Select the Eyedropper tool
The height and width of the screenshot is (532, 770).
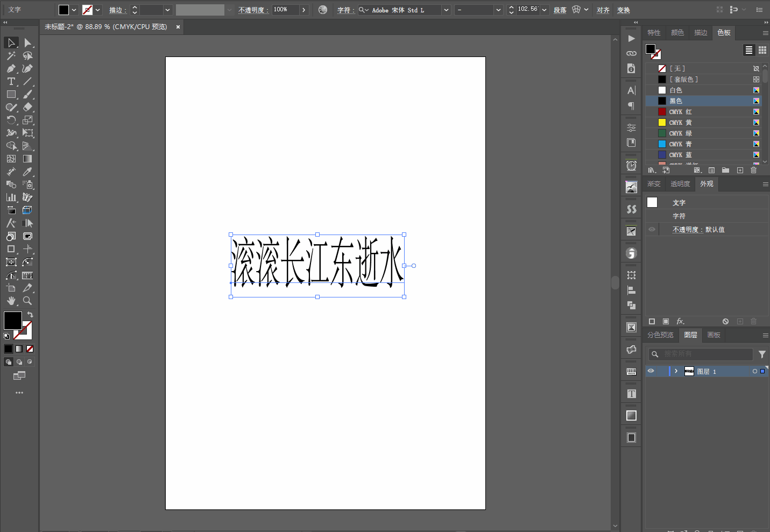[x=27, y=172]
